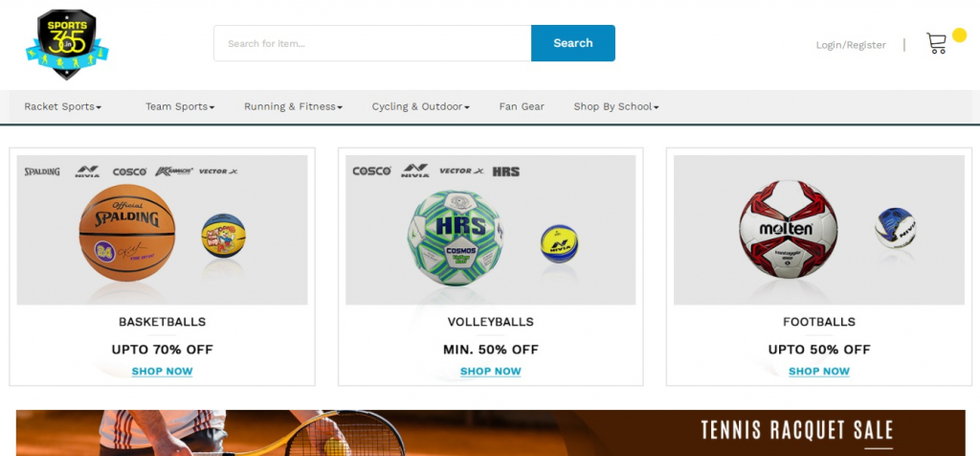The width and height of the screenshot is (980, 456).
Task: Expand the Team Sports dropdown menu
Action: pyautogui.click(x=180, y=107)
